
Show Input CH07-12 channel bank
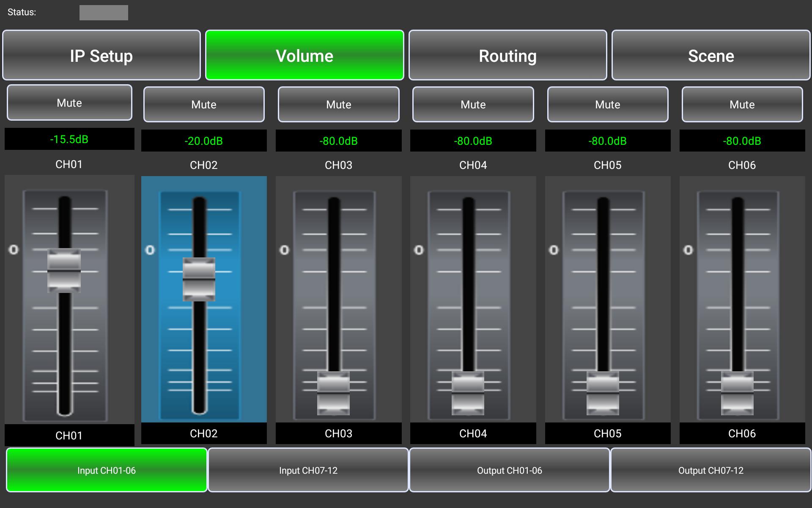click(x=308, y=470)
